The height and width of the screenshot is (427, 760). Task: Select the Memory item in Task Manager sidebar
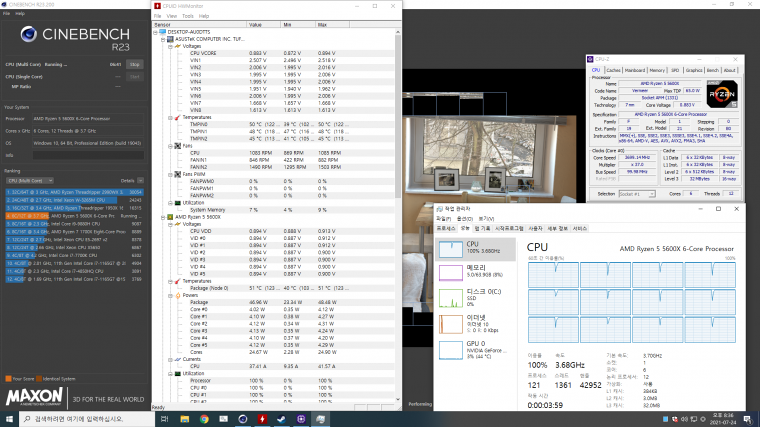coord(475,271)
